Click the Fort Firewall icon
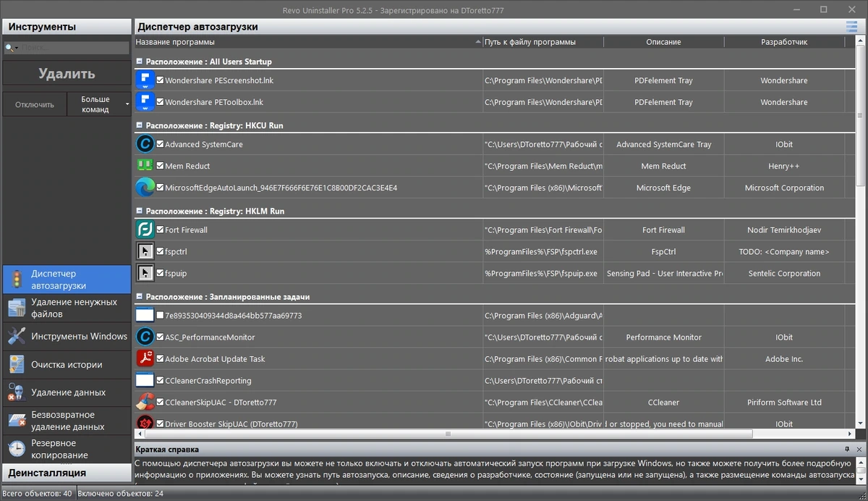Viewport: 868px width, 501px height. coord(145,230)
